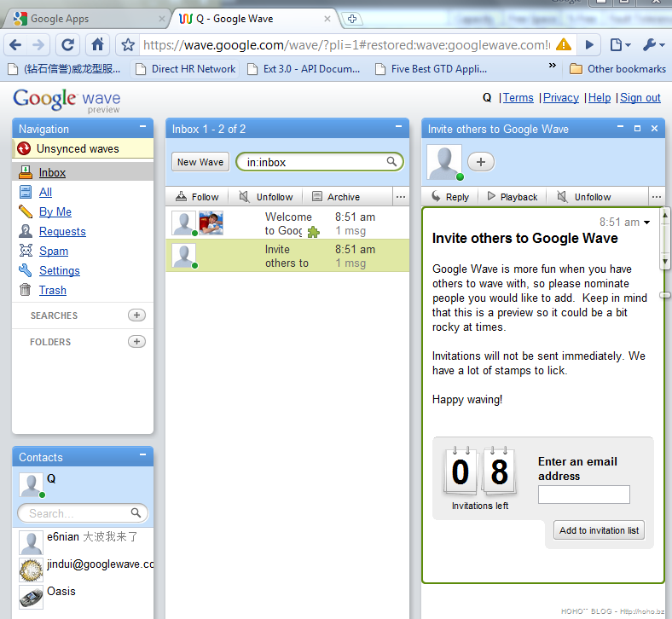Select the Q - Google Wave tab
Screen dimensions: 672x619
point(253,19)
